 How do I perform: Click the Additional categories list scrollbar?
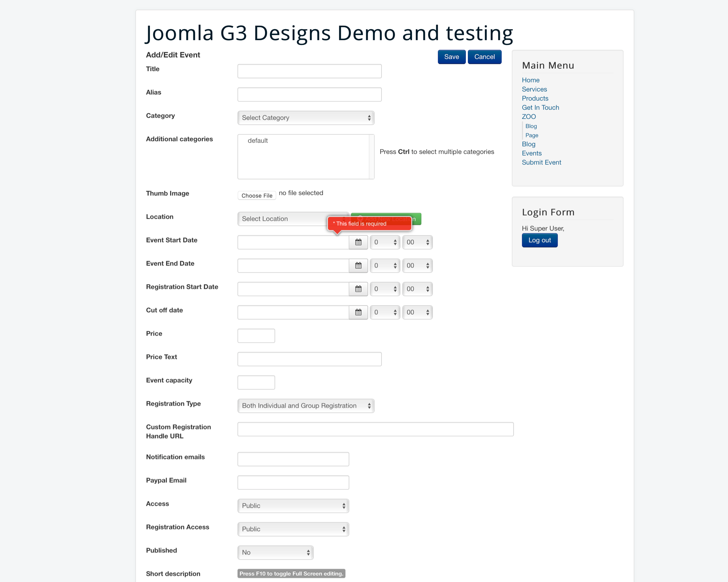(371, 157)
